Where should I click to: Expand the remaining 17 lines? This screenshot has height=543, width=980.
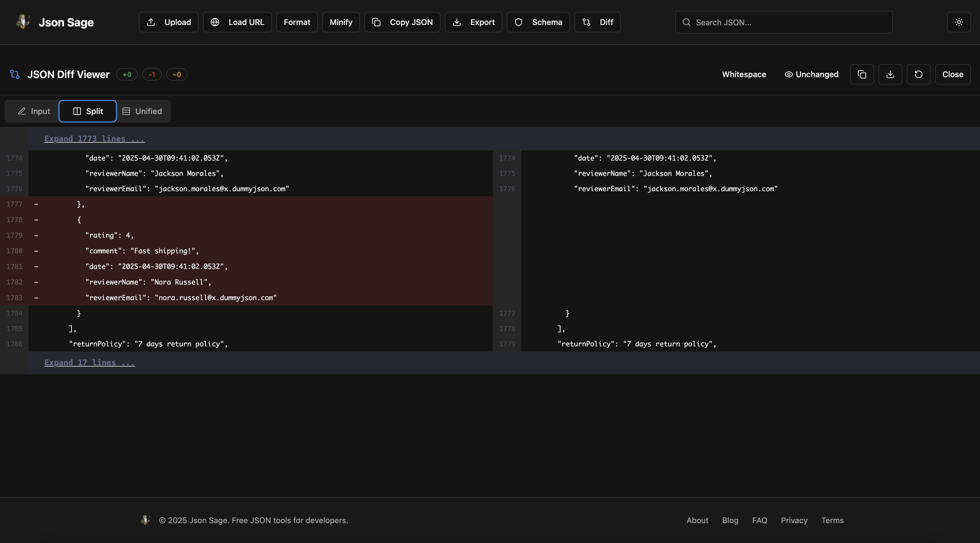click(x=89, y=362)
